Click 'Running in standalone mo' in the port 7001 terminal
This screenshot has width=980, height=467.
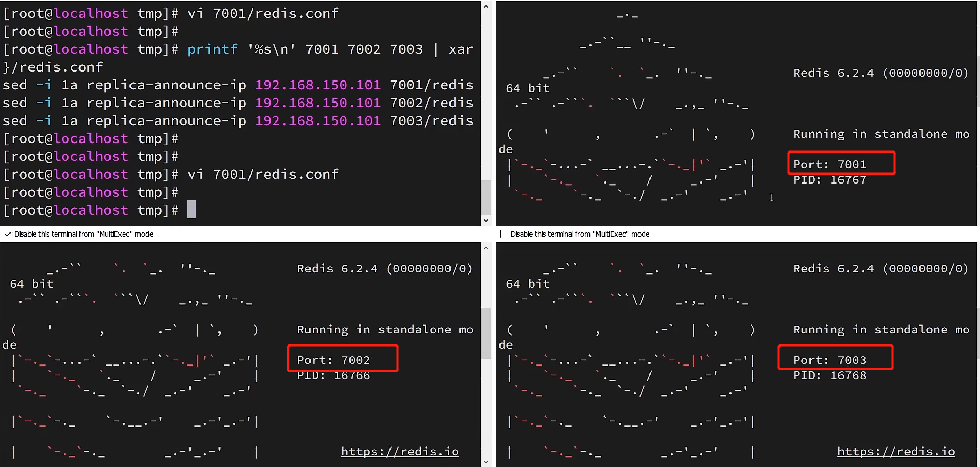point(881,134)
